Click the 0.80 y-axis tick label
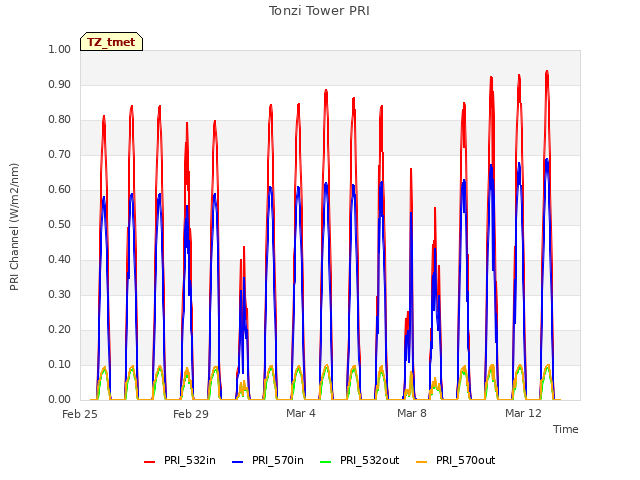 click(60, 120)
